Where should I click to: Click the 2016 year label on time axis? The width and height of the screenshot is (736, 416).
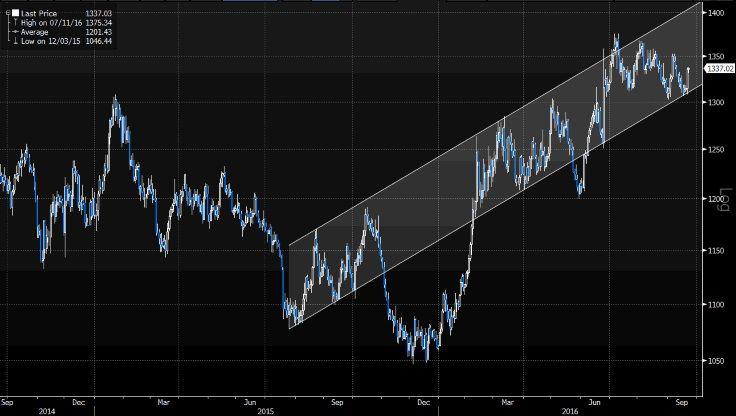click(x=572, y=410)
